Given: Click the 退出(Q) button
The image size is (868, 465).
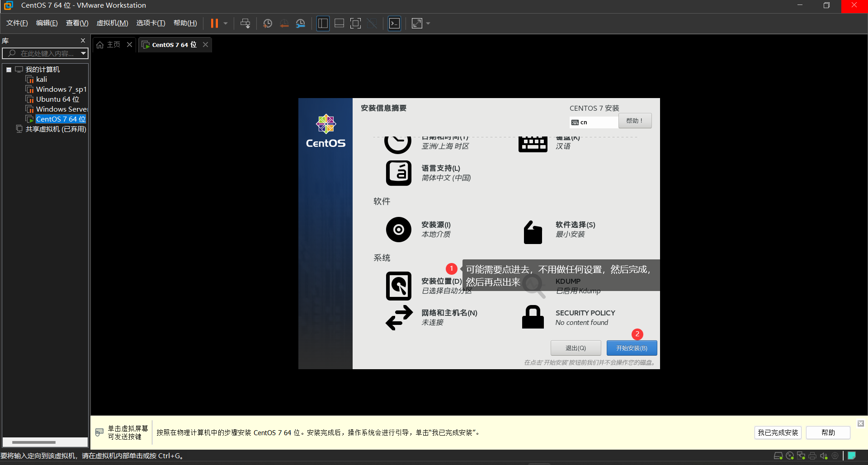Looking at the screenshot, I should pos(576,348).
